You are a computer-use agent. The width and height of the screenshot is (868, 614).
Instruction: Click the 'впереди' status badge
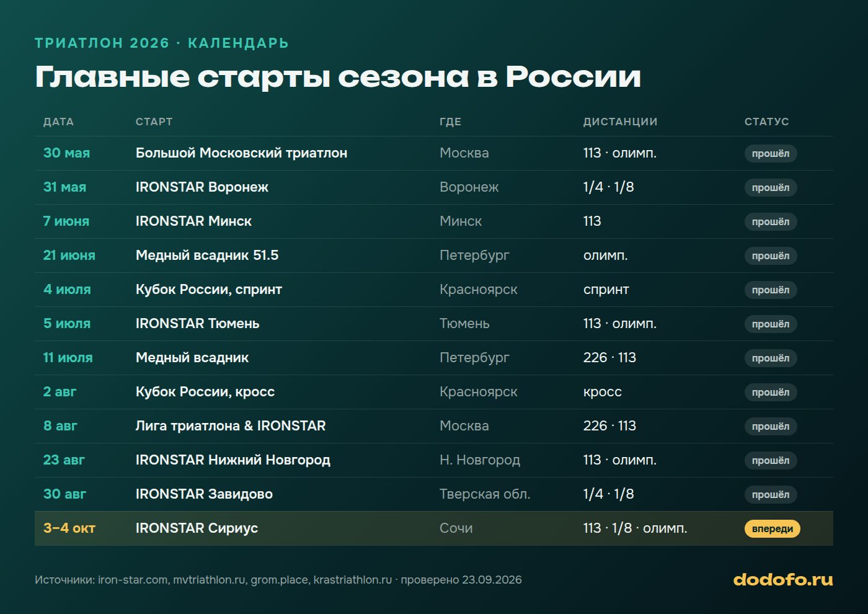pyautogui.click(x=773, y=528)
